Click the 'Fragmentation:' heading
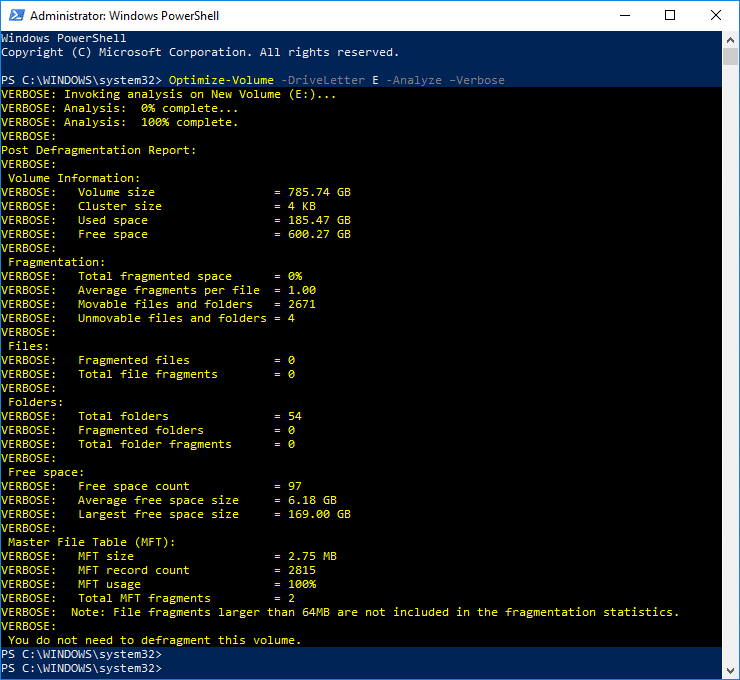Image resolution: width=740 pixels, height=680 pixels. click(57, 262)
